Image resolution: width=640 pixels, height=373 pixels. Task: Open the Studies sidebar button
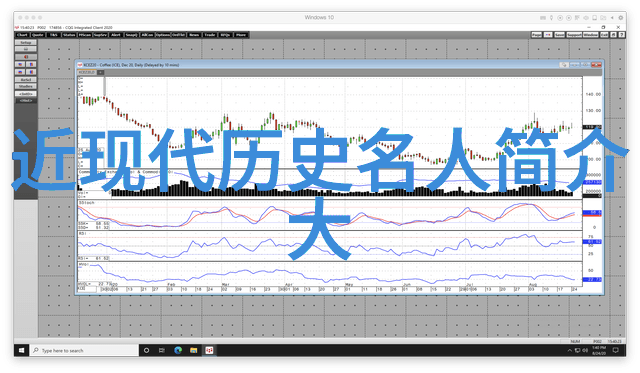point(26,87)
